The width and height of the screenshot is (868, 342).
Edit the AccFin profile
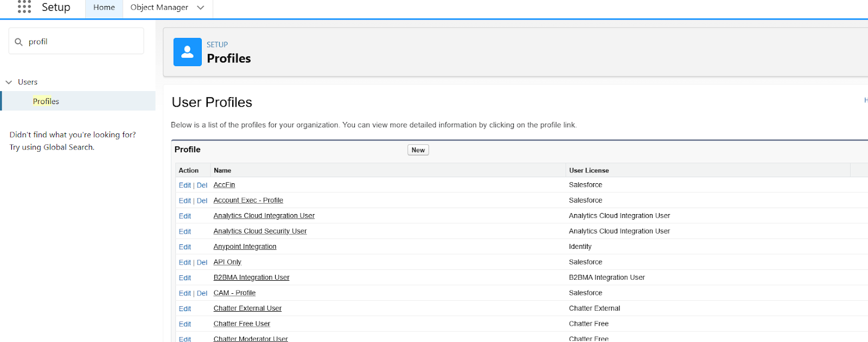click(185, 185)
